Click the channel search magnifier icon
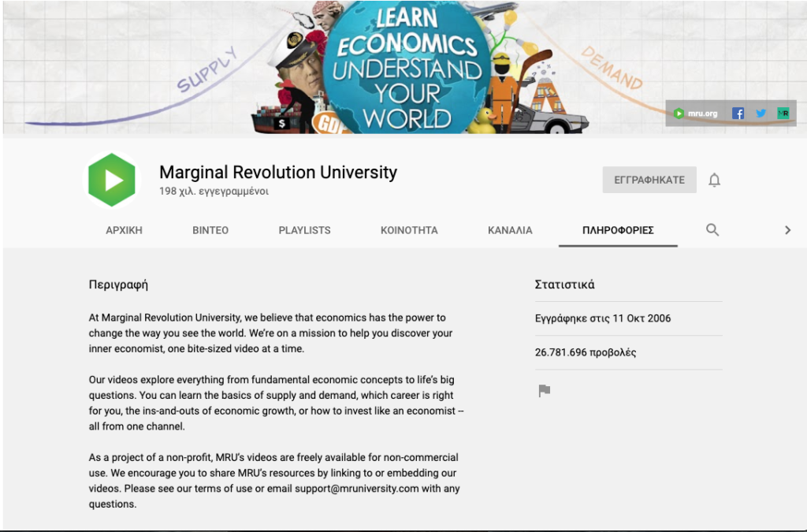 (712, 230)
